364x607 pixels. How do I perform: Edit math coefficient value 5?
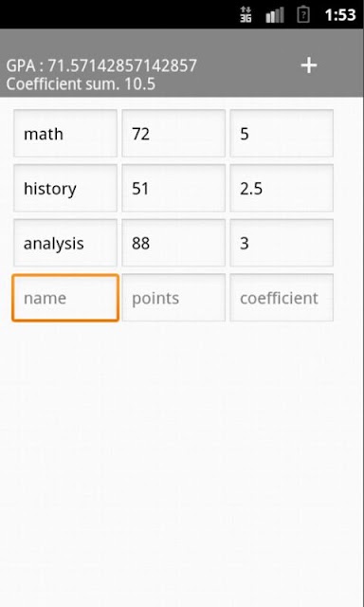click(282, 133)
